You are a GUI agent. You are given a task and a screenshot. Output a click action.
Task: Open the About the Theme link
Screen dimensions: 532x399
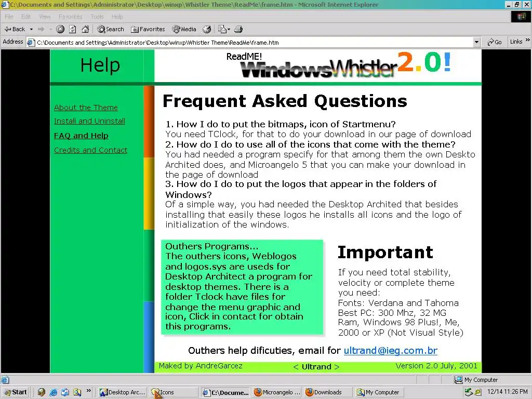pyautogui.click(x=86, y=108)
